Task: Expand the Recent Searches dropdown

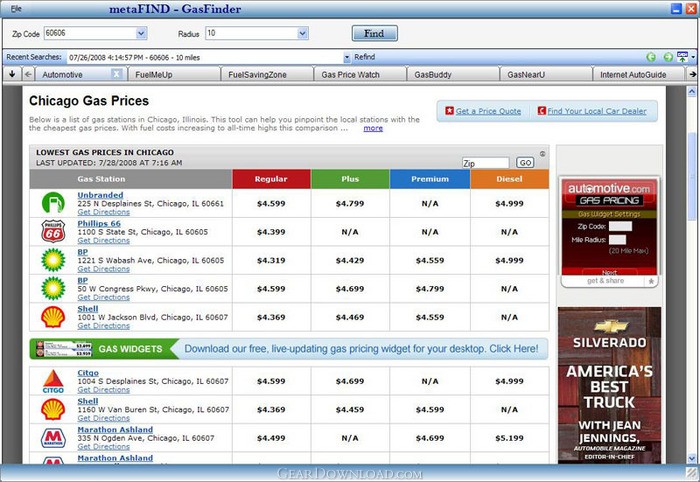Action: coord(347,58)
